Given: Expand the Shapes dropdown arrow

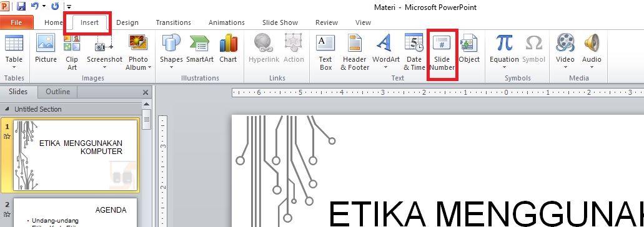Looking at the screenshot, I should (x=171, y=67).
